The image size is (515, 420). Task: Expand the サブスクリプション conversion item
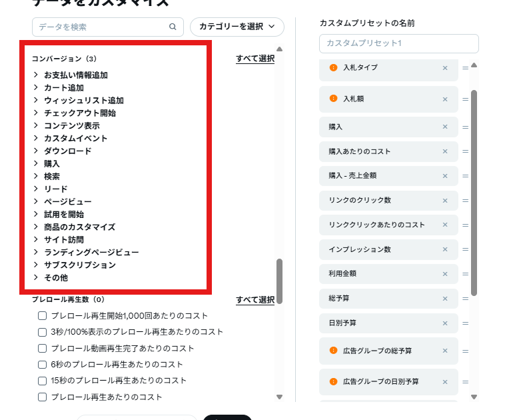36,265
